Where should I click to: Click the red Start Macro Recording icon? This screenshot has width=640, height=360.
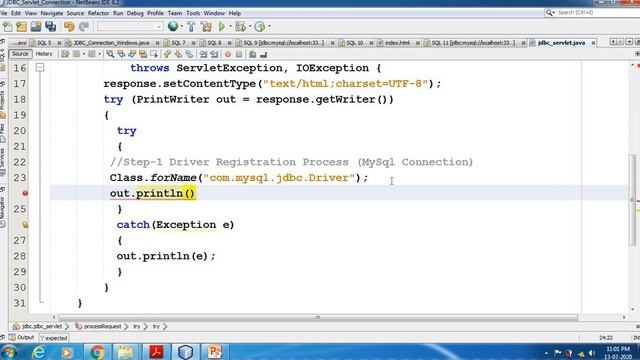tap(228, 54)
